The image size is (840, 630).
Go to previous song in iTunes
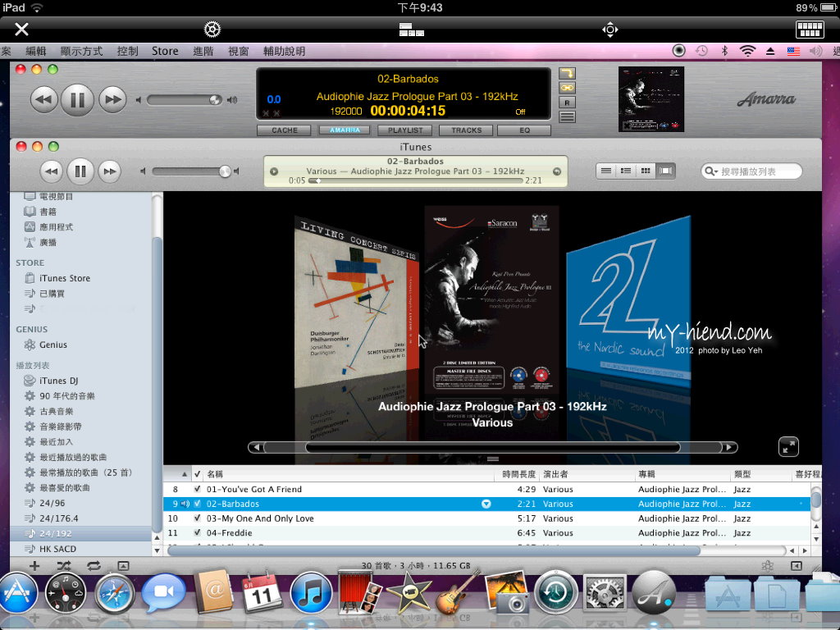pos(51,171)
